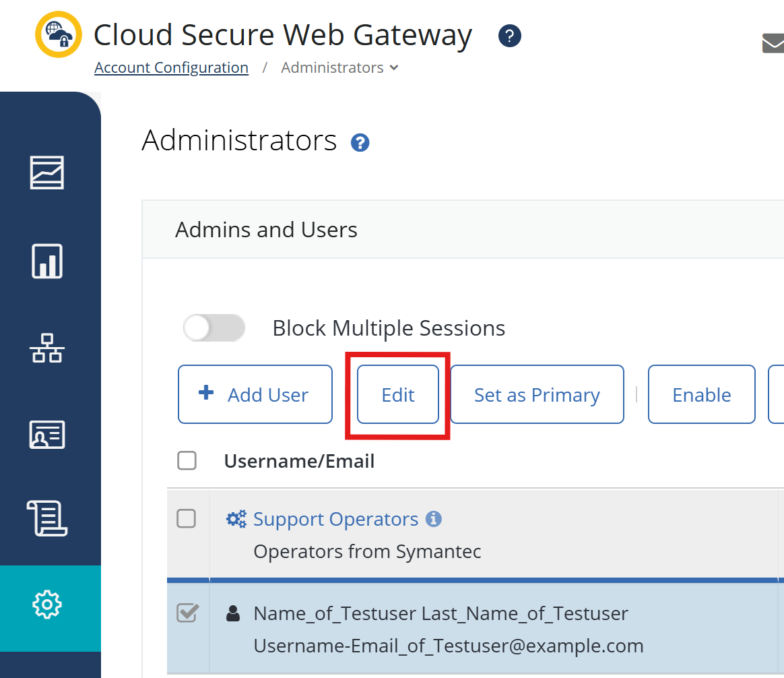Tick the select-all checkbox beside Username/Email
This screenshot has height=678, width=784.
coord(187,461)
